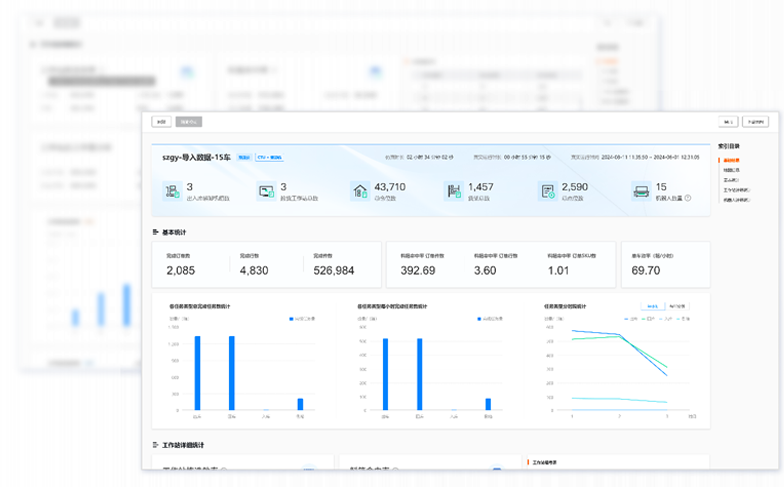The height and width of the screenshot is (487, 784).
Task: Click the gray button in the top-left toolbar
Action: pos(188,122)
